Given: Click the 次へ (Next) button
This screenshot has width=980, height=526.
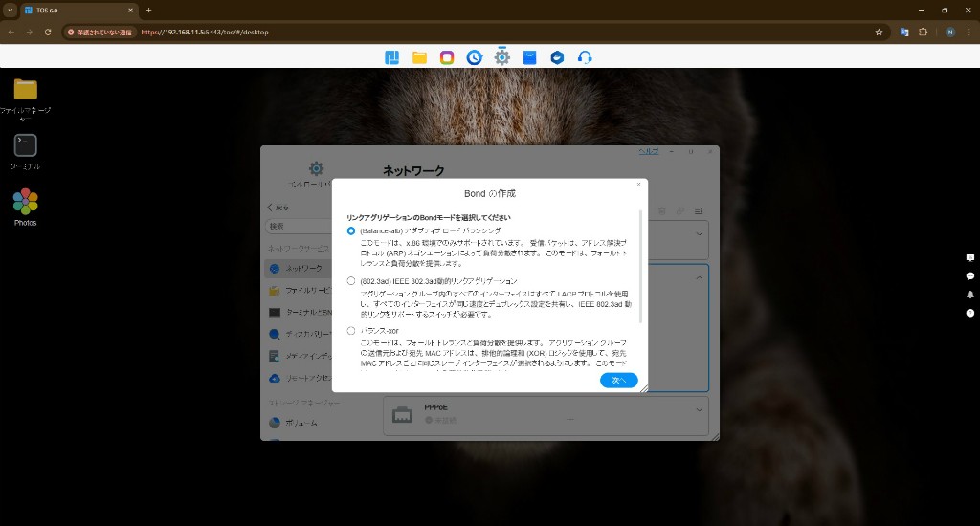Looking at the screenshot, I should [619, 381].
